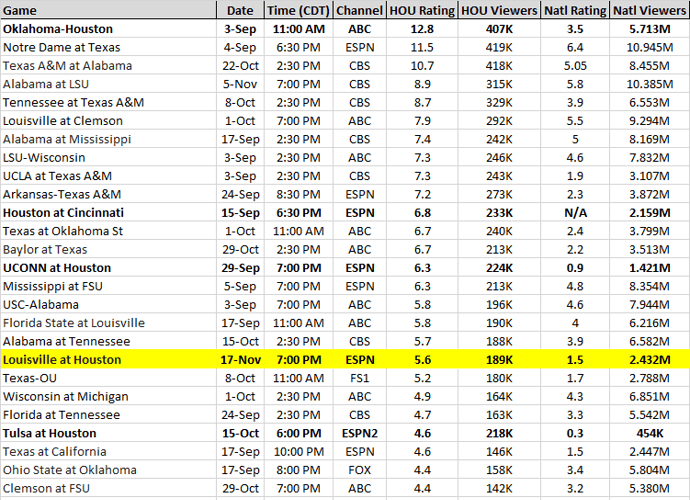Select the highlighted 'Louisville at Houston' cell

point(108,360)
